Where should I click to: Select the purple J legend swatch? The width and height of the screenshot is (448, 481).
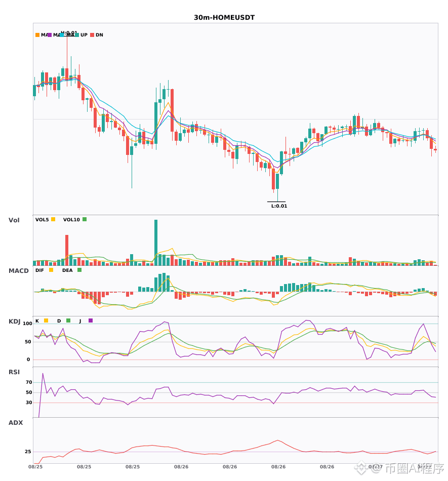pos(91,320)
